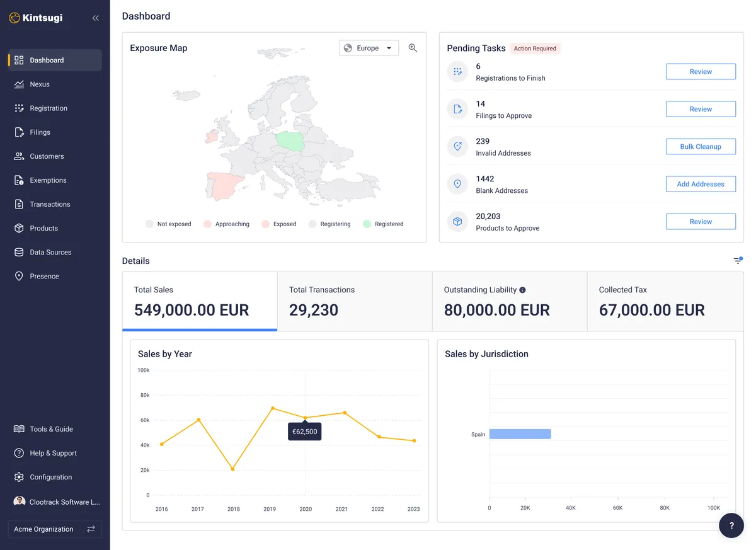Open the Acme Organization switcher
Image resolution: width=756 pixels, height=550 pixels.
click(55, 529)
